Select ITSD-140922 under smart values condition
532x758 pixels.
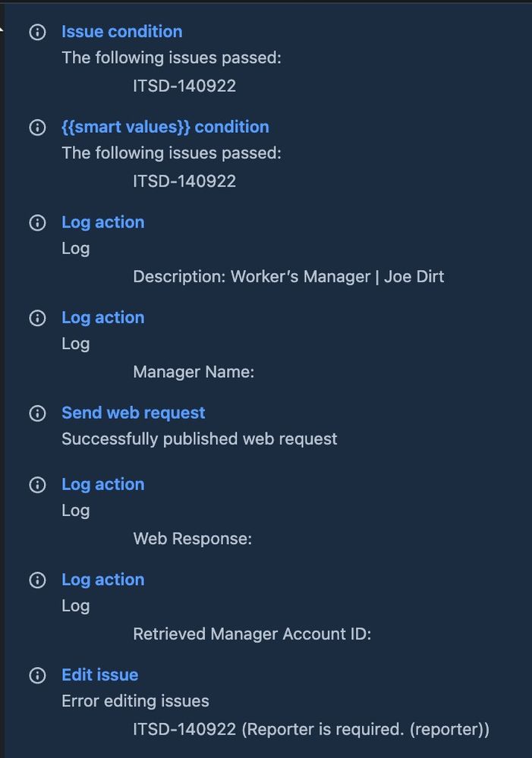(x=184, y=181)
